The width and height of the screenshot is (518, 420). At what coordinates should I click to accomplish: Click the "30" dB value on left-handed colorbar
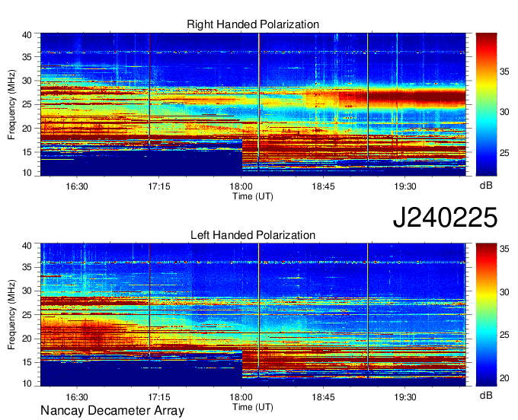504,292
